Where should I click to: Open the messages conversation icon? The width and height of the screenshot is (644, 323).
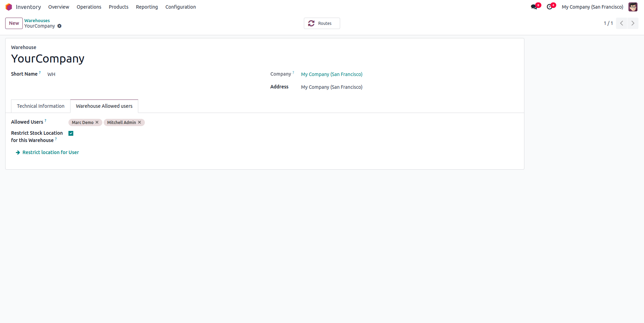[x=534, y=7]
